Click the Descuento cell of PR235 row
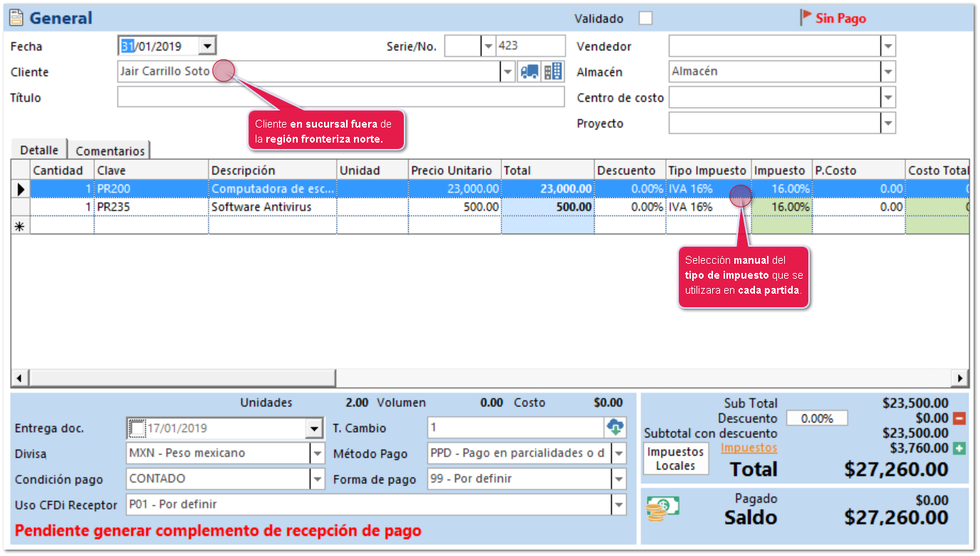 coord(630,207)
